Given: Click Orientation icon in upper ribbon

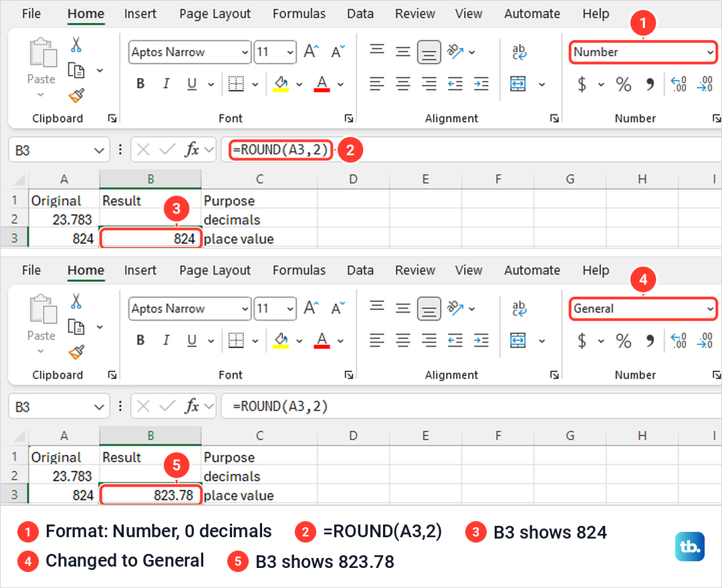Looking at the screenshot, I should (x=455, y=51).
